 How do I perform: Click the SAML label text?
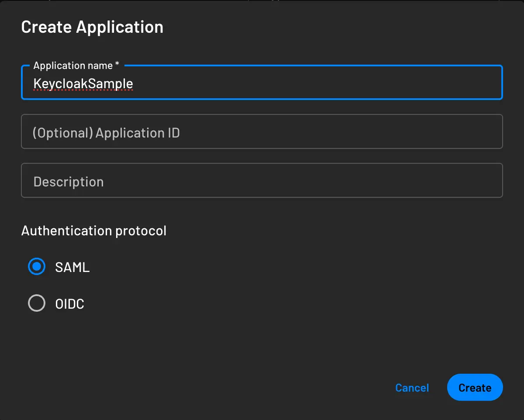click(x=72, y=266)
